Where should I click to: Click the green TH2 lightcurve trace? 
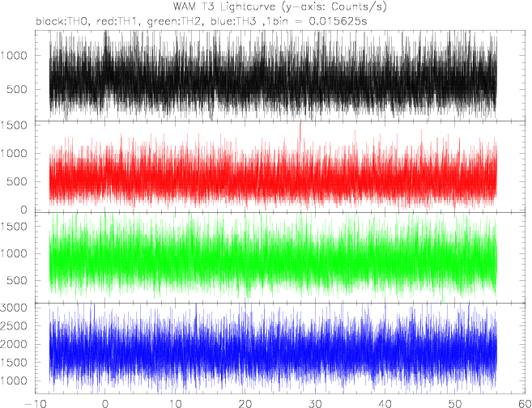point(273,257)
